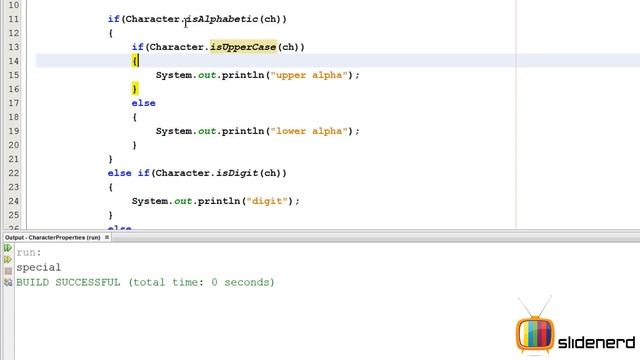This screenshot has width=640, height=360.
Task: Click System on line 15
Action: 173,75
